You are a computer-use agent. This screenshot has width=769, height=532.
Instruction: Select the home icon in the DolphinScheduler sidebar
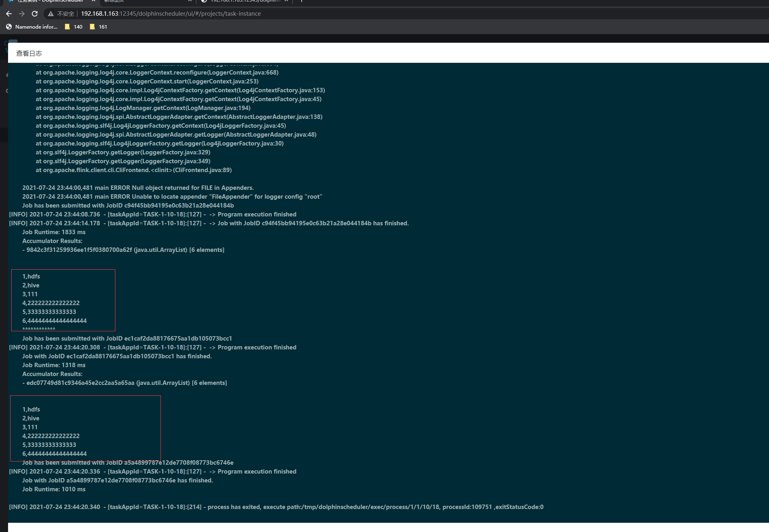pos(7,75)
